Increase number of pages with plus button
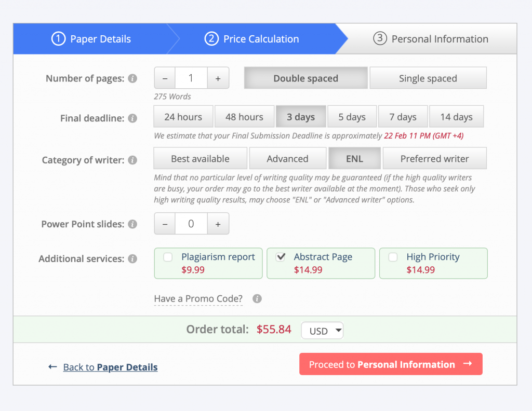This screenshot has height=411, width=532. (x=218, y=78)
